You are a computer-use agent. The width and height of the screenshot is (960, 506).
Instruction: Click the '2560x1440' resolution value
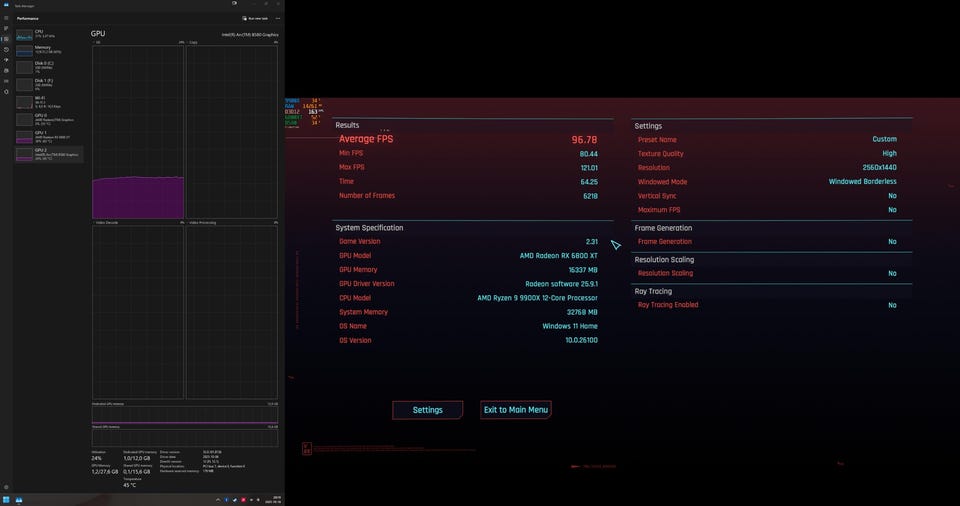coord(879,167)
